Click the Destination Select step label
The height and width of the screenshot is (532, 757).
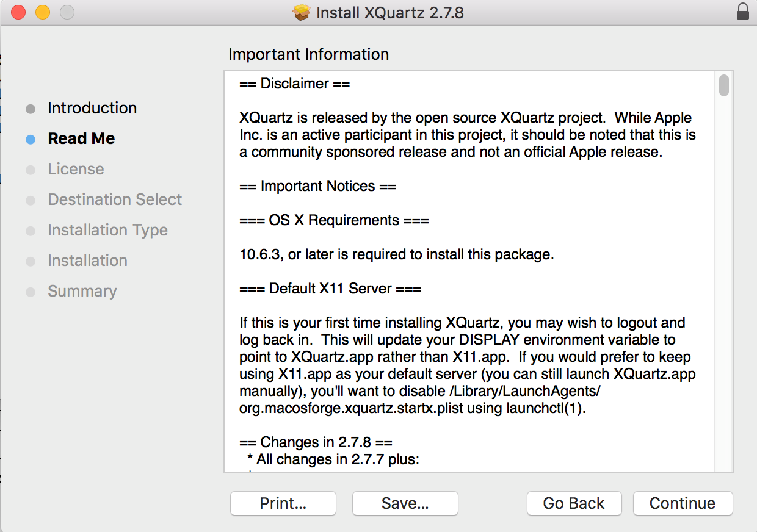(x=115, y=199)
